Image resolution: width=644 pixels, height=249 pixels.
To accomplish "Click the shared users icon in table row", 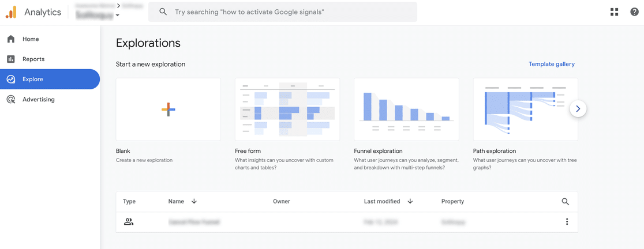I will 129,222.
